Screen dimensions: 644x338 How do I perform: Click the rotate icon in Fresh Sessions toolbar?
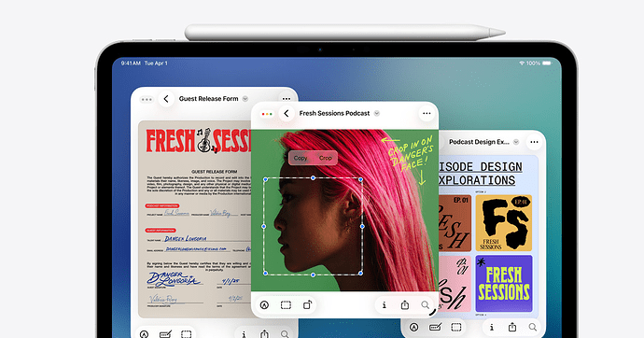(307, 304)
